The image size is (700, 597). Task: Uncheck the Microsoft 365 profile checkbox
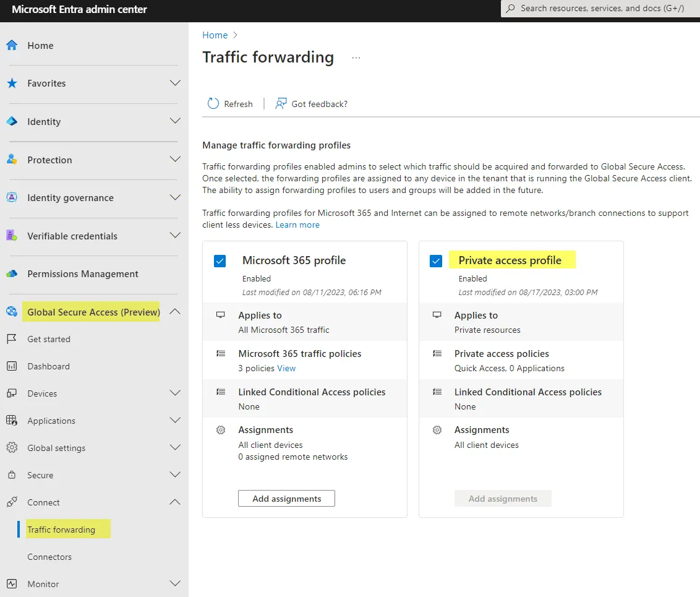pos(220,261)
